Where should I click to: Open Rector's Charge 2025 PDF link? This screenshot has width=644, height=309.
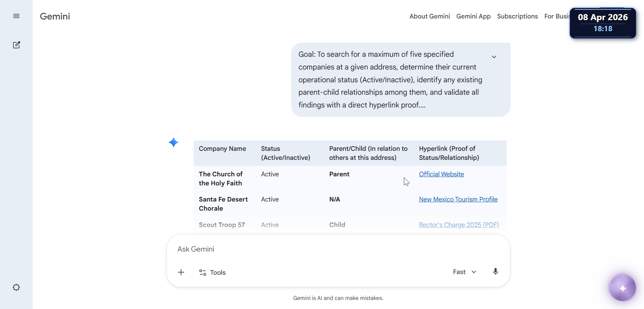[x=459, y=225]
